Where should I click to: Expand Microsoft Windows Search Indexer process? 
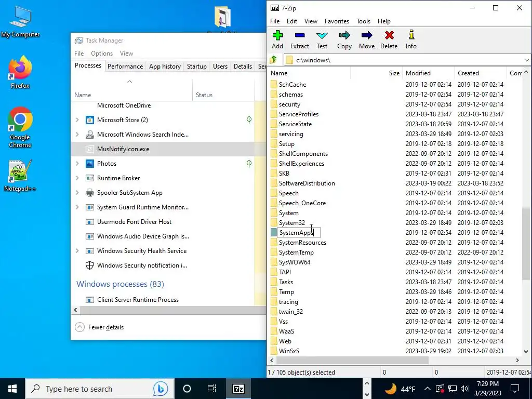77,135
